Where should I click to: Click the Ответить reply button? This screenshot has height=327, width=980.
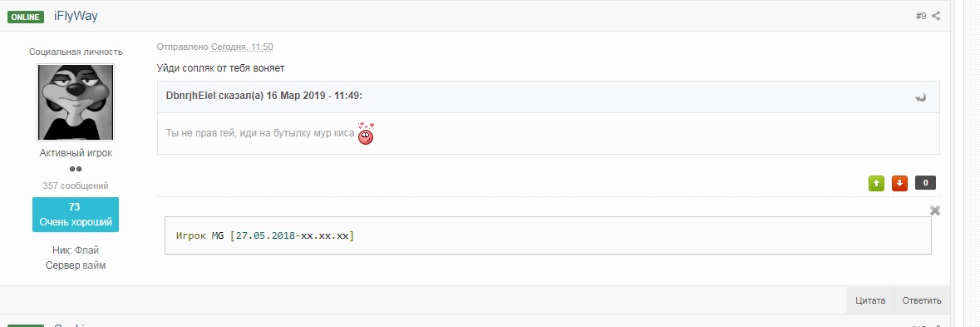(x=921, y=300)
